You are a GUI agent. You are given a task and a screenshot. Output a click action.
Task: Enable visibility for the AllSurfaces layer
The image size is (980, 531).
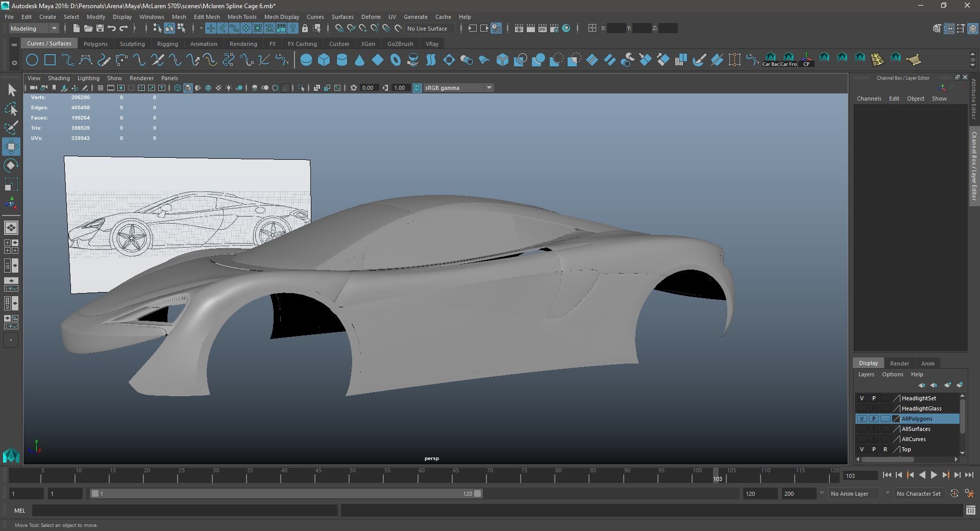[x=862, y=429]
